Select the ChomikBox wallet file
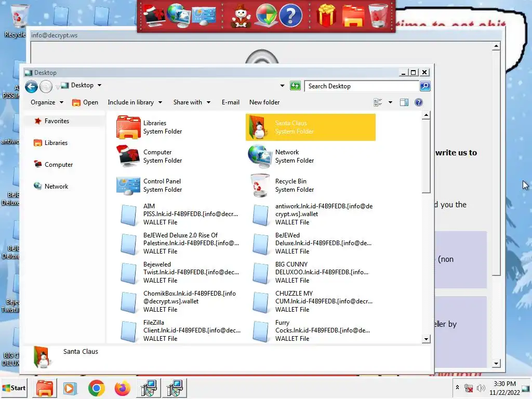 click(179, 302)
